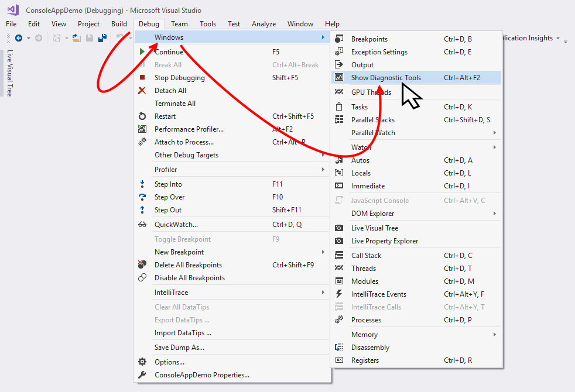Image resolution: width=575 pixels, height=392 pixels.
Task: Click the Disassembly icon
Action: click(339, 348)
